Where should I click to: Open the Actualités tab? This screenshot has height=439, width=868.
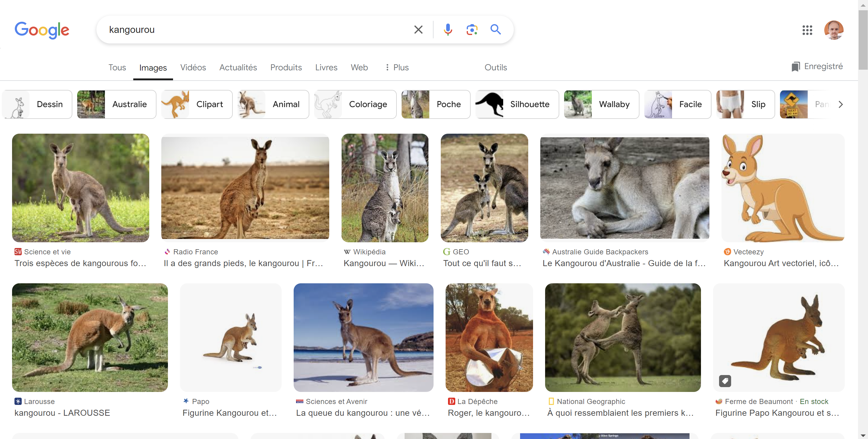coord(238,67)
